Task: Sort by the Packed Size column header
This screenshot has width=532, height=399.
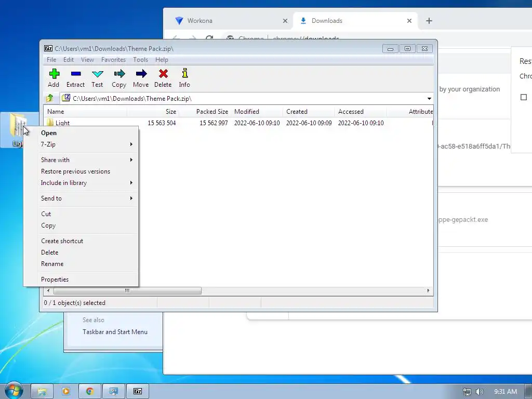Action: (x=205, y=112)
